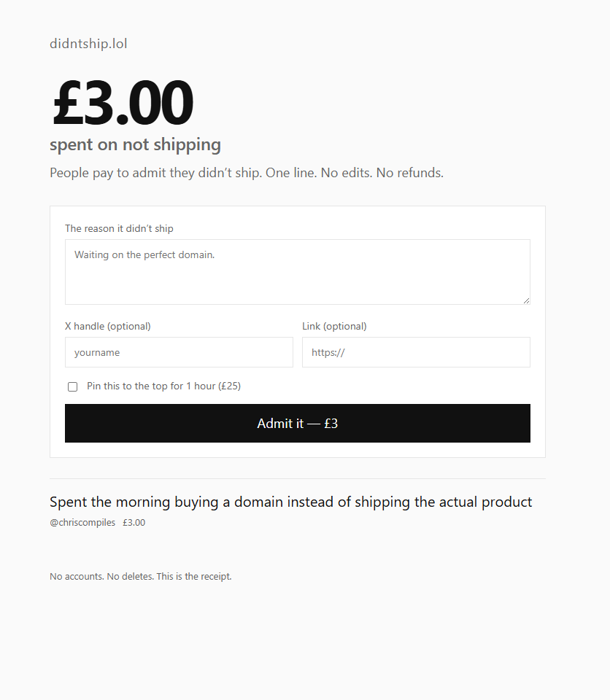Click the 'No accounts. No deletes.' footer text
Screen dimensions: 610x700
(141, 576)
